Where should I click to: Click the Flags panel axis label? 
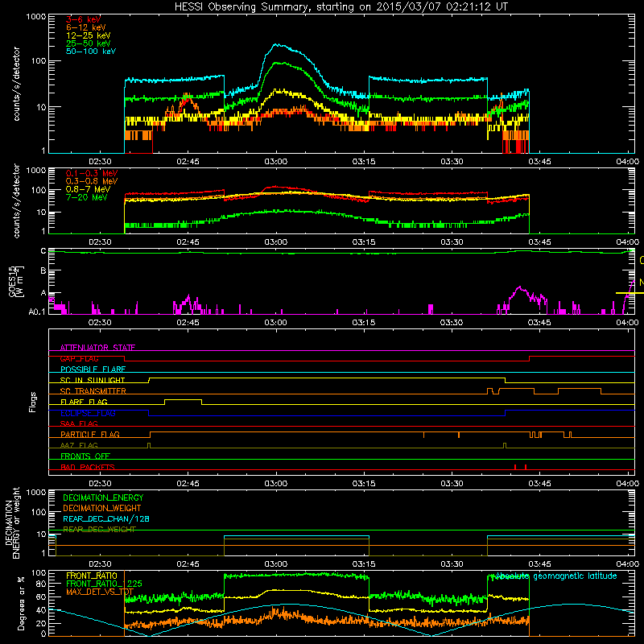click(x=33, y=402)
